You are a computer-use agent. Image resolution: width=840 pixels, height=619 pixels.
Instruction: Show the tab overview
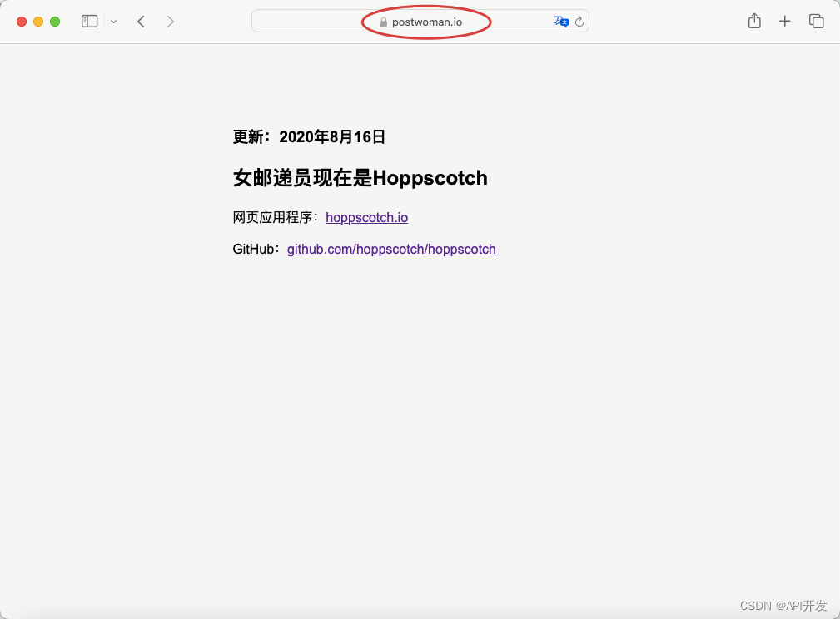click(x=817, y=22)
